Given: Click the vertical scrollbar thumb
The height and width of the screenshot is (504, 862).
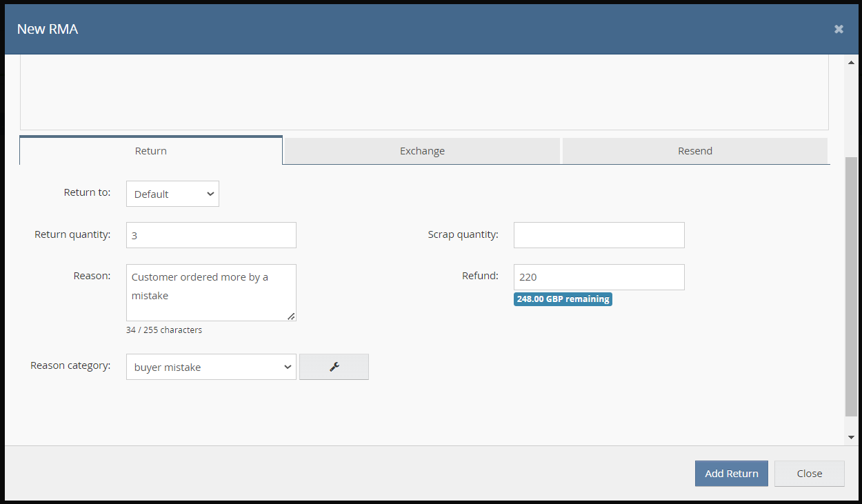Looking at the screenshot, I should pos(851,286).
